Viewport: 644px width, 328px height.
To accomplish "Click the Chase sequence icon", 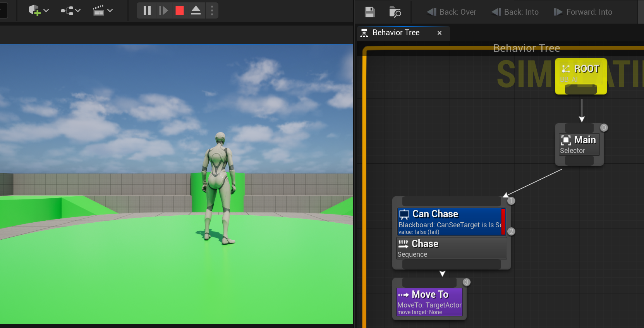I will 403,244.
